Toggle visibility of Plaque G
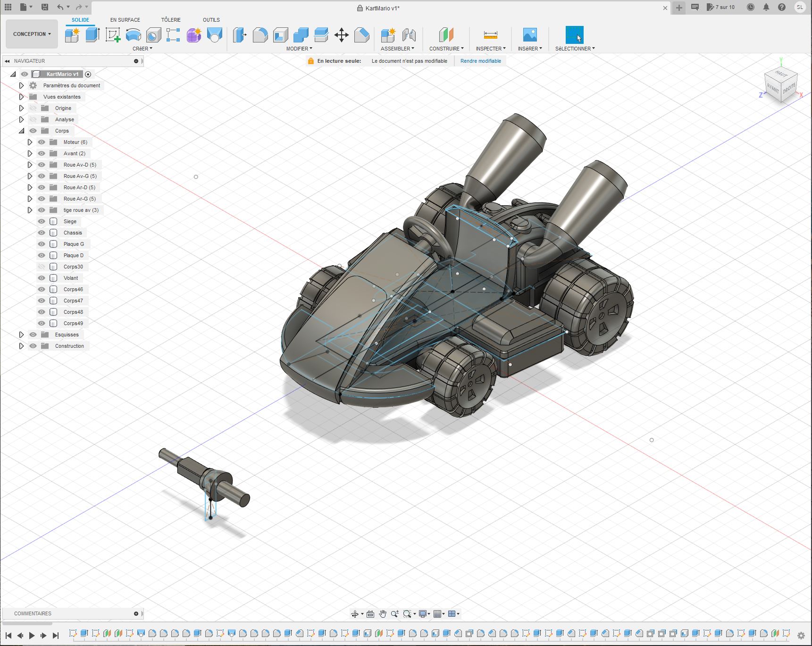Viewport: 812px width, 646px height. click(42, 244)
